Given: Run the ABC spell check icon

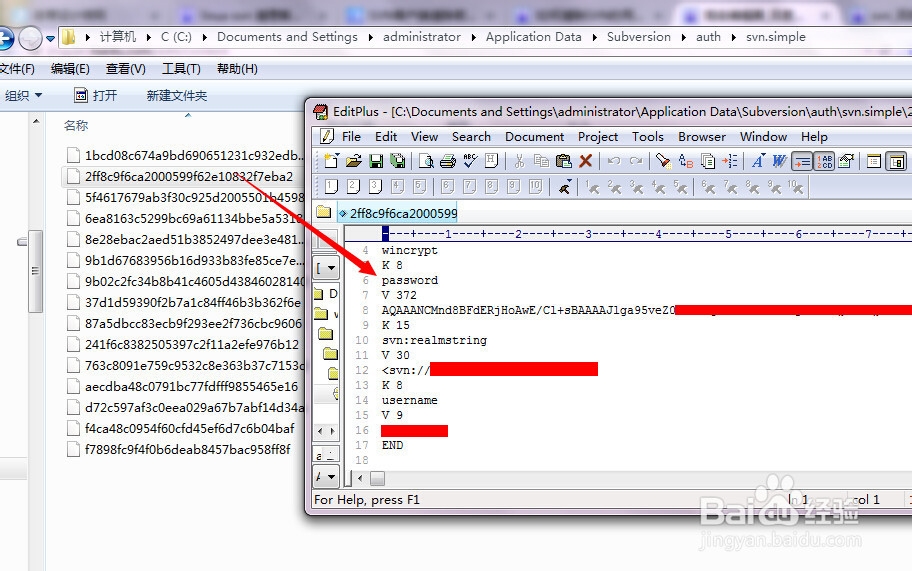Looking at the screenshot, I should [470, 160].
